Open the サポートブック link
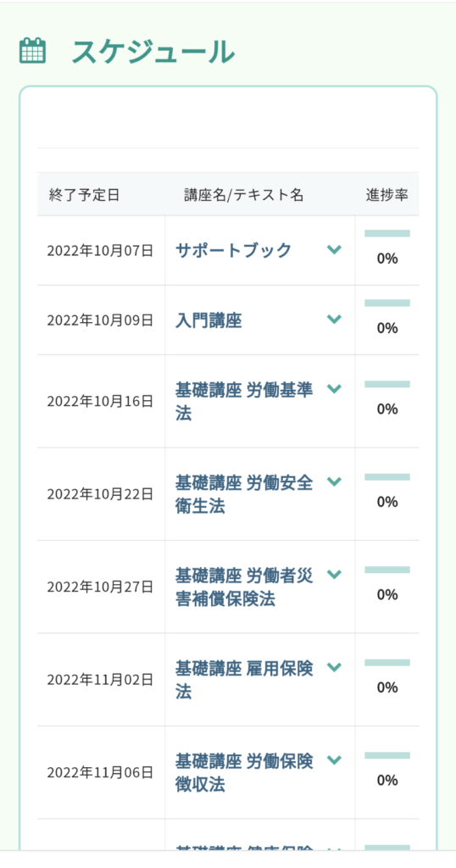Image resolution: width=456 pixels, height=868 pixels. tap(234, 251)
